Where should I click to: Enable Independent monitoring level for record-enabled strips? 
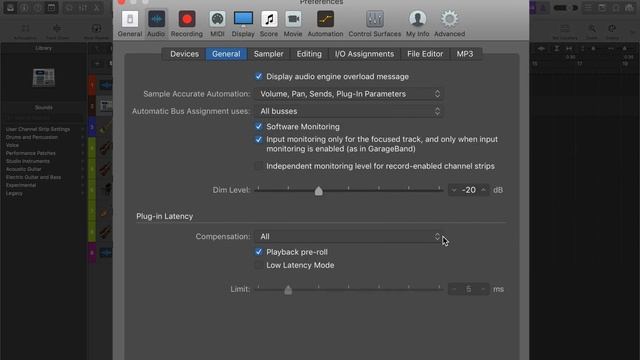(x=259, y=166)
